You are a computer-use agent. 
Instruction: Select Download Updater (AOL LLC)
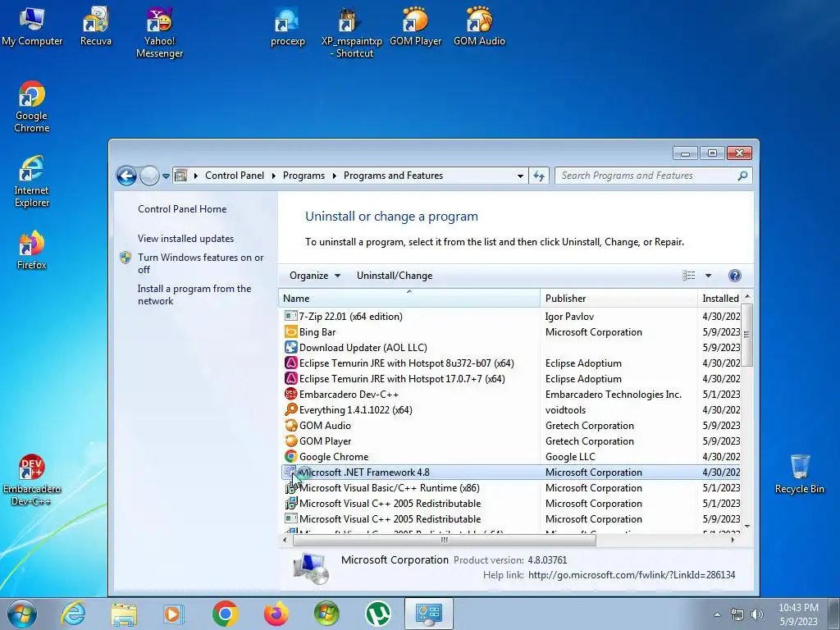click(x=510, y=348)
